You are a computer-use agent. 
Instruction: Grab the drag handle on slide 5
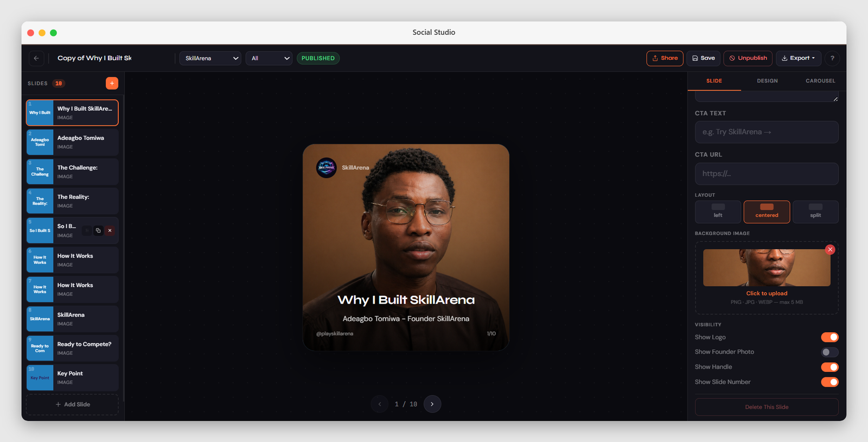(87, 231)
